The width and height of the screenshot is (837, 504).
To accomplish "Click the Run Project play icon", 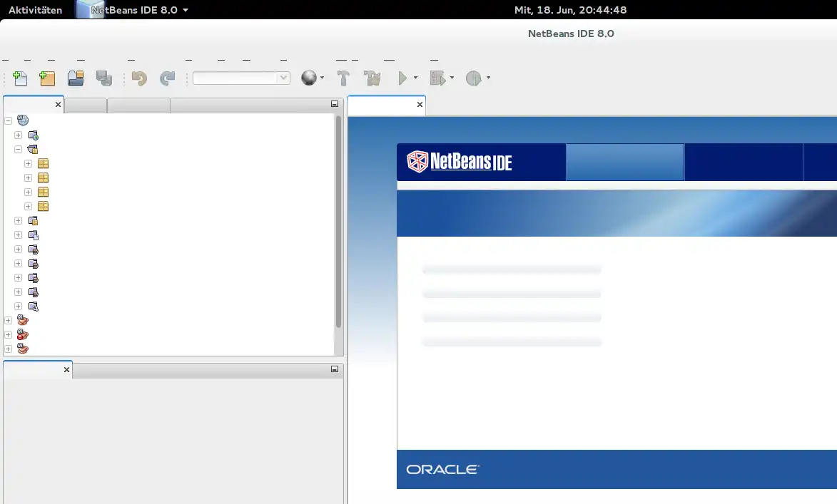I will click(402, 78).
